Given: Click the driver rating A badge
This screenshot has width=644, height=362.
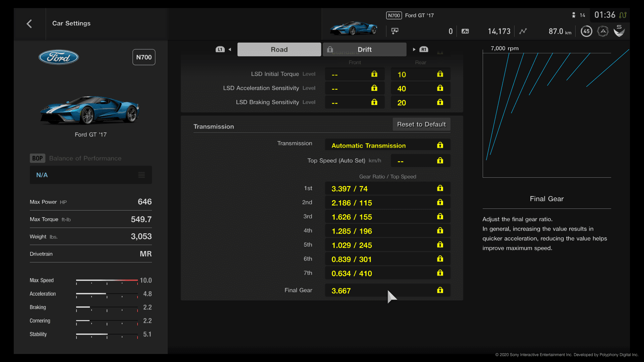Looking at the screenshot, I should click(603, 31).
